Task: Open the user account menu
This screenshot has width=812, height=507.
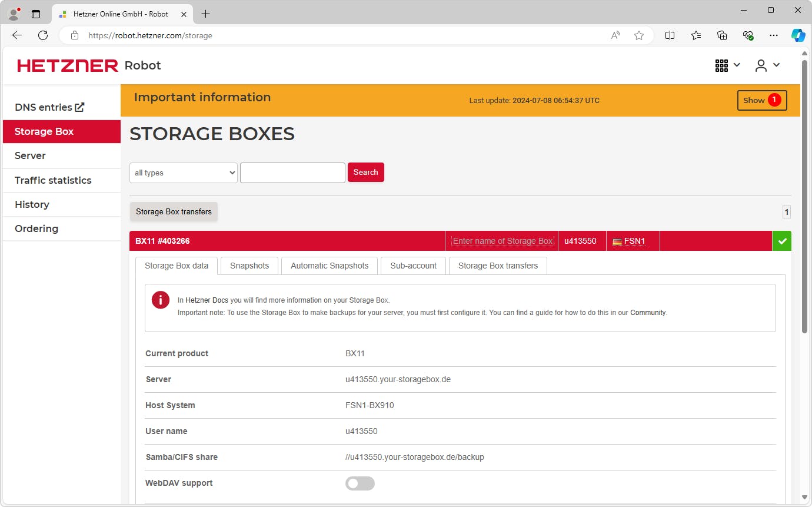Action: [x=767, y=65]
